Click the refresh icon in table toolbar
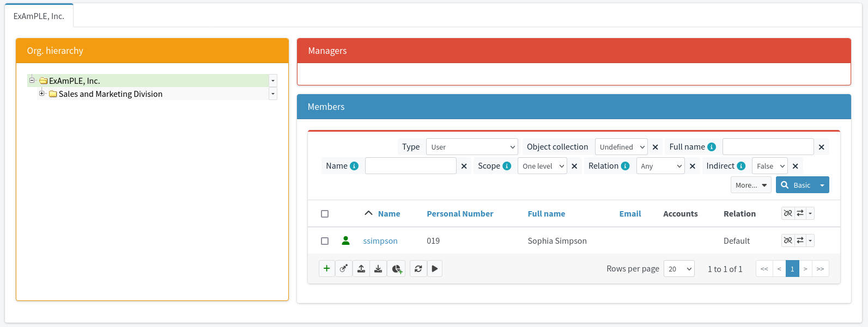The image size is (868, 327). [x=418, y=269]
